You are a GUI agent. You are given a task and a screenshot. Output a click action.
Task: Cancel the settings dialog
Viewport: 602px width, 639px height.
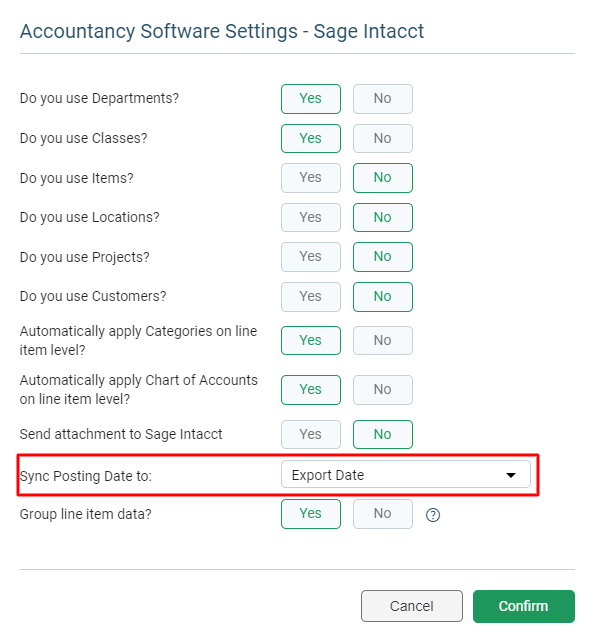(412, 606)
